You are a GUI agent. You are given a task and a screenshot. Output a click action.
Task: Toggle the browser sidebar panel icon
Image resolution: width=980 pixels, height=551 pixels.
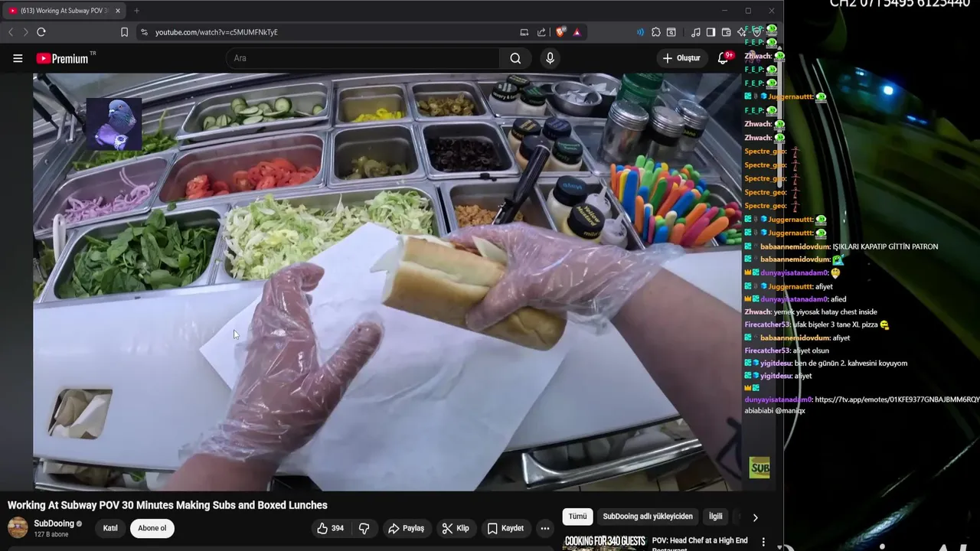click(710, 32)
